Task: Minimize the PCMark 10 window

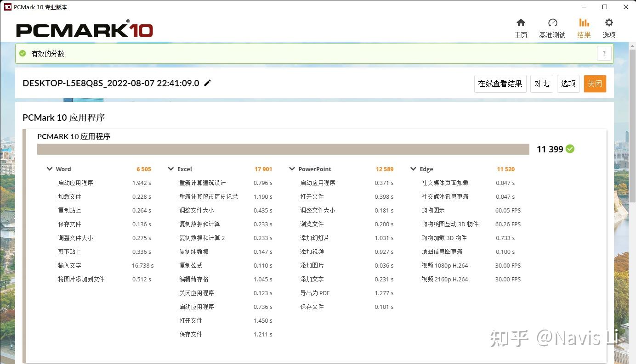Action: tap(584, 7)
